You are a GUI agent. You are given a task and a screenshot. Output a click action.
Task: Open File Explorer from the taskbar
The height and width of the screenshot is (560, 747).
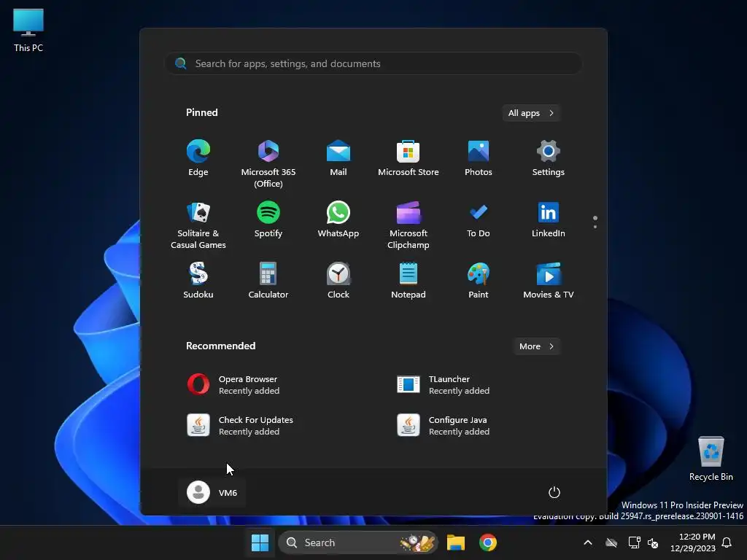click(455, 542)
